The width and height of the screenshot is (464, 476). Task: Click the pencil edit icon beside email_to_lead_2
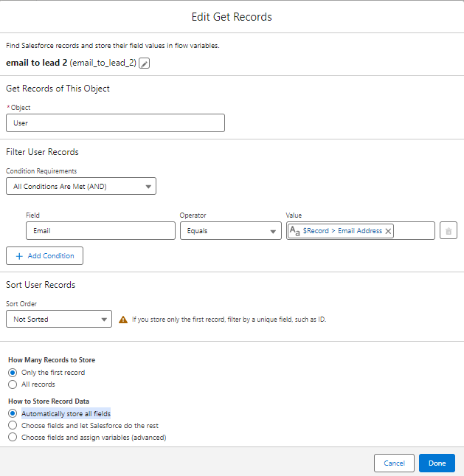pyautogui.click(x=145, y=63)
